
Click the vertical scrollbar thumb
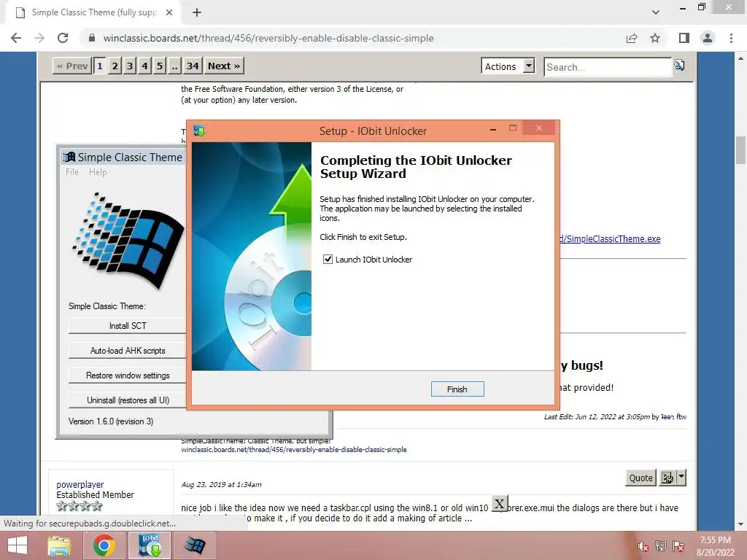point(741,149)
